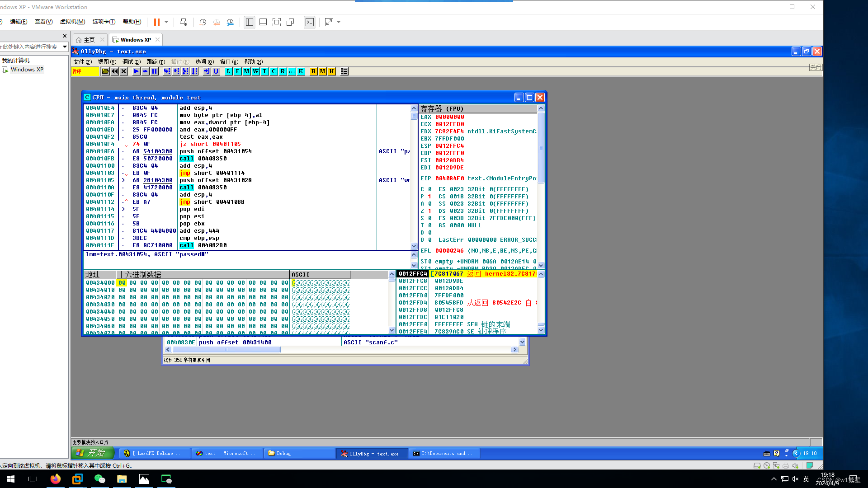Select Windows XP in library tree

[x=27, y=70]
